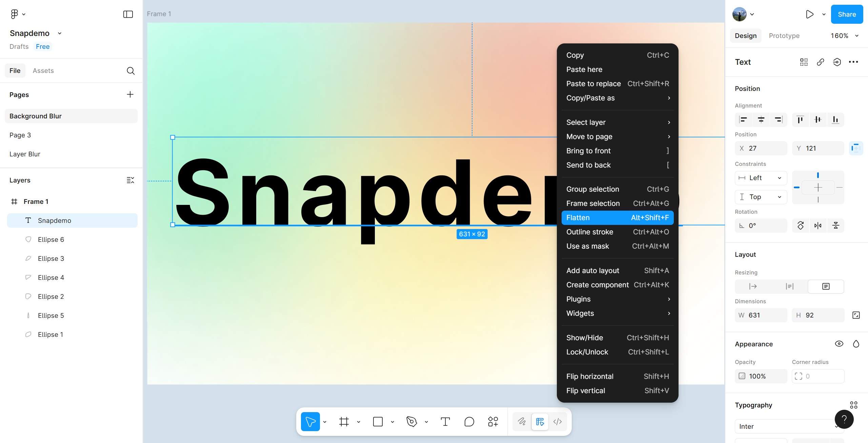
Task: Expand the Select layer submenu
Action: tap(618, 122)
